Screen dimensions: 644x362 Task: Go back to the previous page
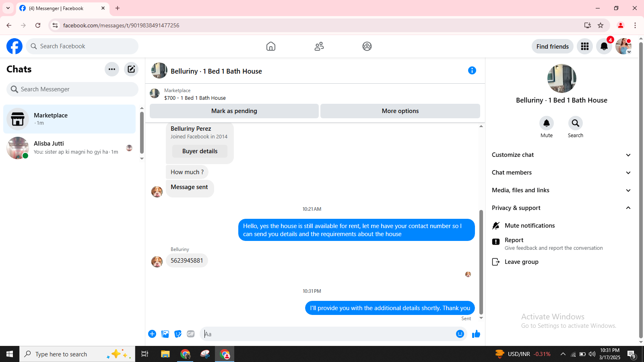click(9, 25)
